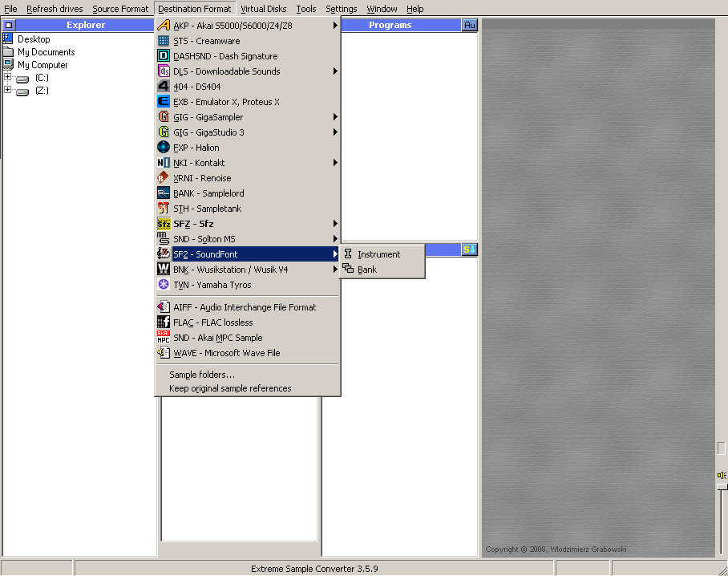This screenshot has height=576, width=728.
Task: Select Instrument in SoundFont submenu
Action: tap(382, 254)
